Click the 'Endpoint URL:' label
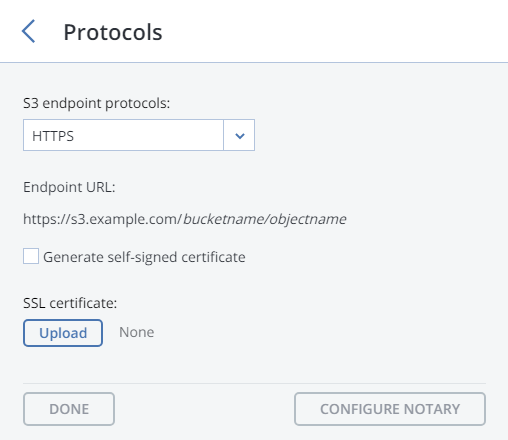Viewport: 508px width, 440px height. coord(69,187)
